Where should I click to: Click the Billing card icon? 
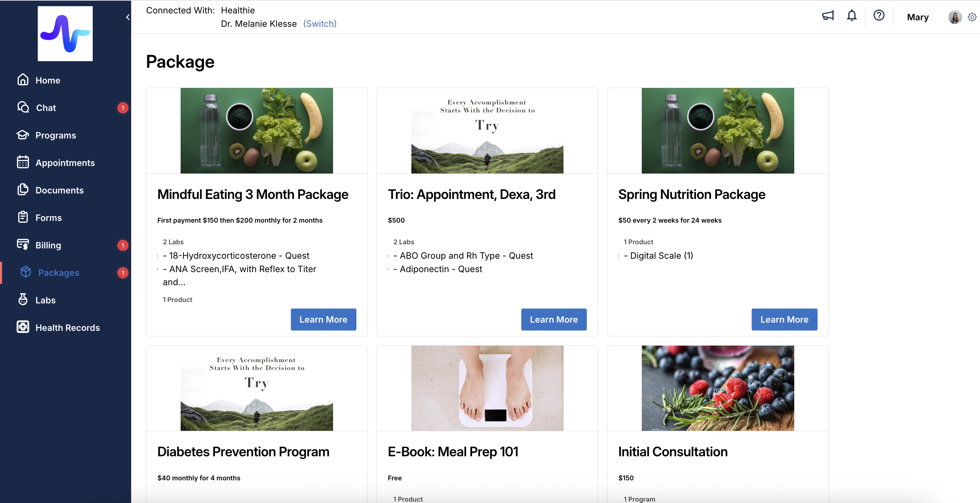(23, 244)
